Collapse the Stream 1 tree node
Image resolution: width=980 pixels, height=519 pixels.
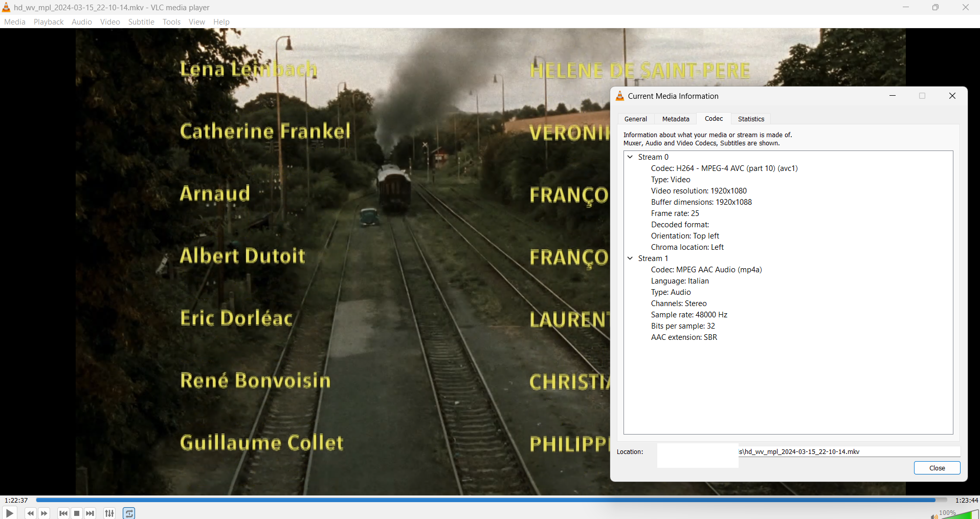[630, 258]
